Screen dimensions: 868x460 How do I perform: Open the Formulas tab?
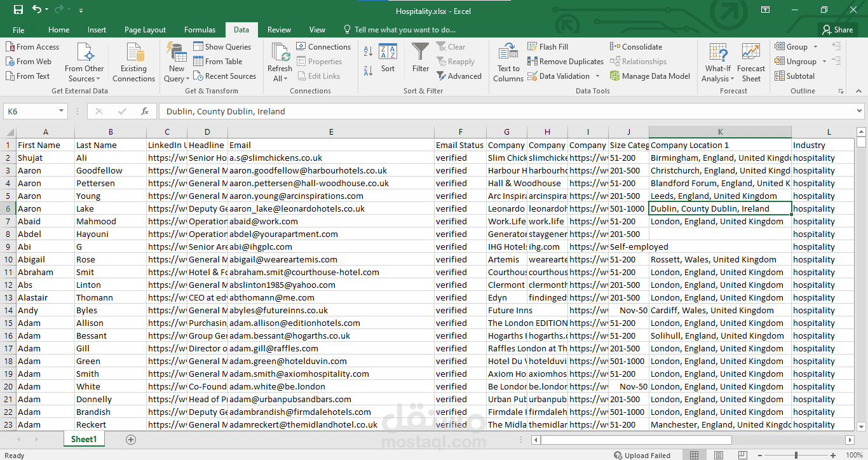click(200, 30)
